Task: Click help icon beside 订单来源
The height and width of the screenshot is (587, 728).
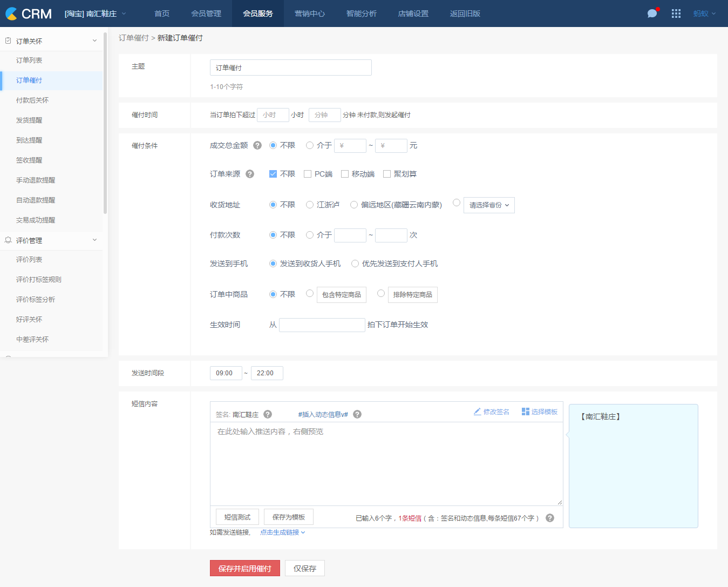Action: pos(250,174)
